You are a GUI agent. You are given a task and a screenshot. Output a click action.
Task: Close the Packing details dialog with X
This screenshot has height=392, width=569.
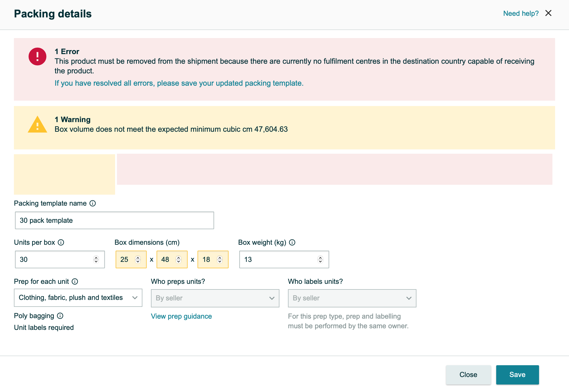coord(548,13)
